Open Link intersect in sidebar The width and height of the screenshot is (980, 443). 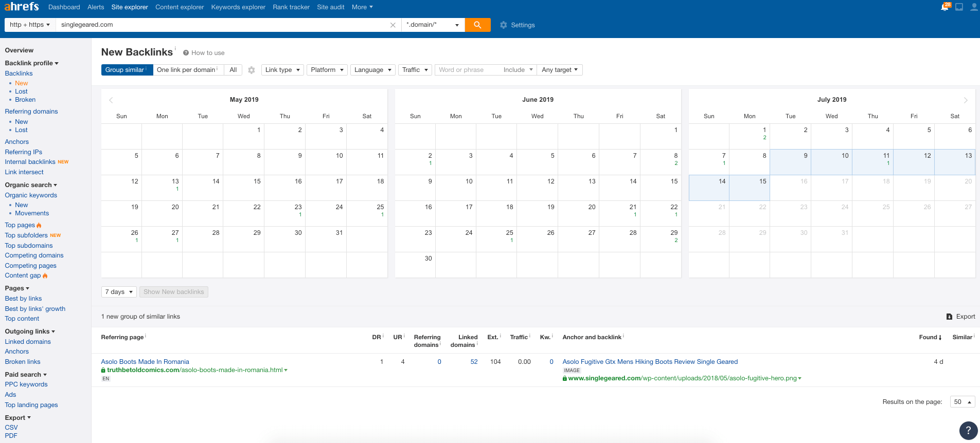24,172
